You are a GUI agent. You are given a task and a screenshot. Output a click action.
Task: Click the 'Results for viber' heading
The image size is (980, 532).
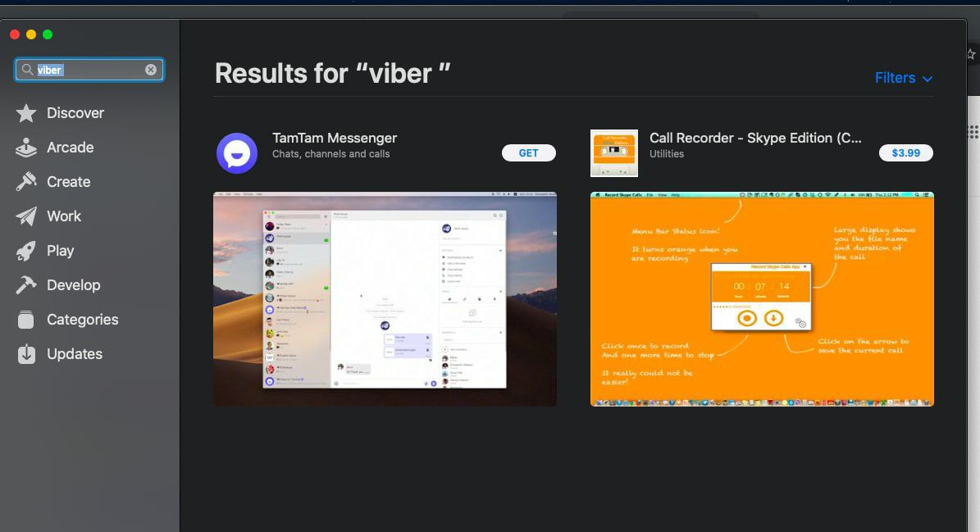(332, 74)
